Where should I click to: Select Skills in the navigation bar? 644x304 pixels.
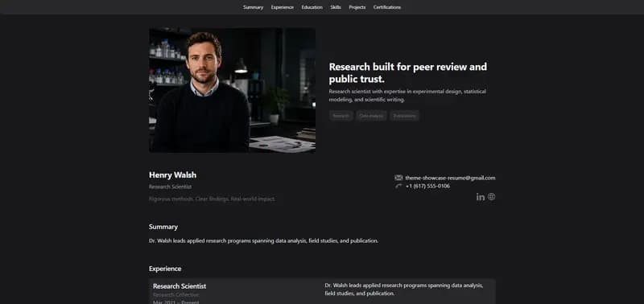click(336, 7)
